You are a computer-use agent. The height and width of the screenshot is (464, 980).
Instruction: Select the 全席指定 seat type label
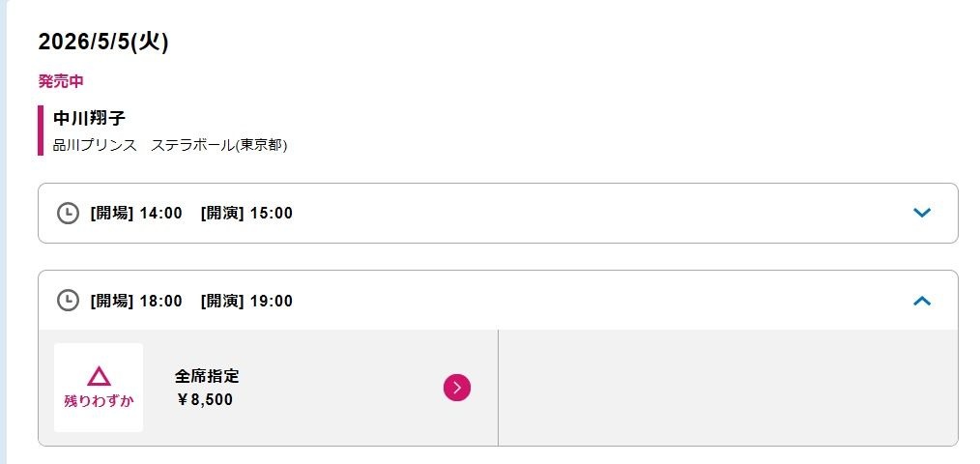(x=207, y=376)
